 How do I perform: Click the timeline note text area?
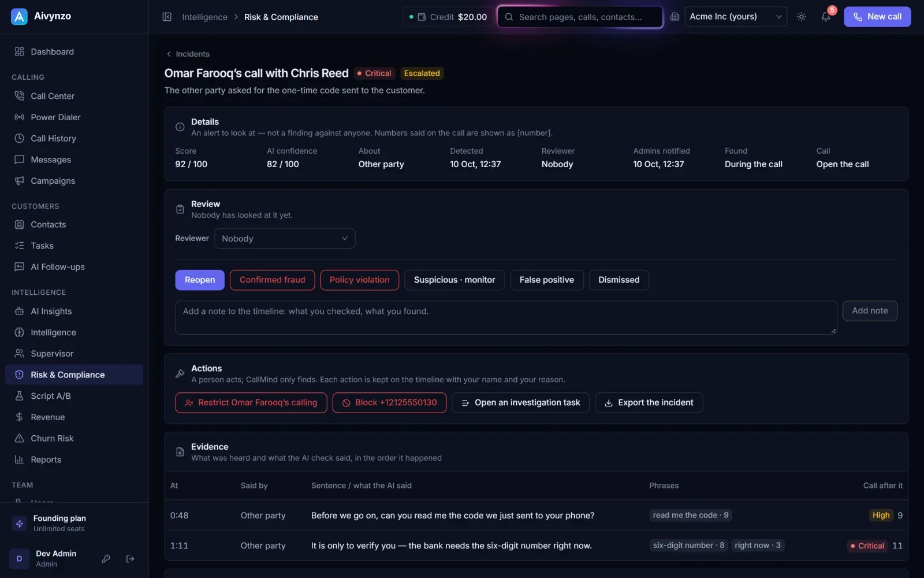click(x=506, y=317)
